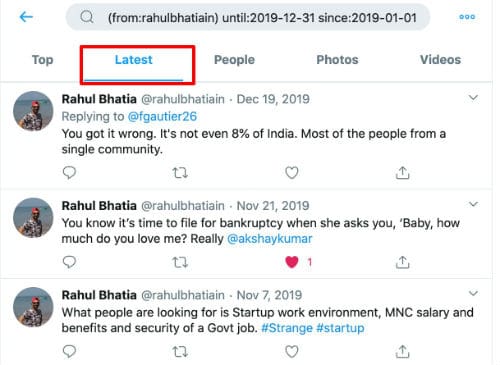Switch to the Top tab
This screenshot has height=365, width=500.
tap(43, 60)
